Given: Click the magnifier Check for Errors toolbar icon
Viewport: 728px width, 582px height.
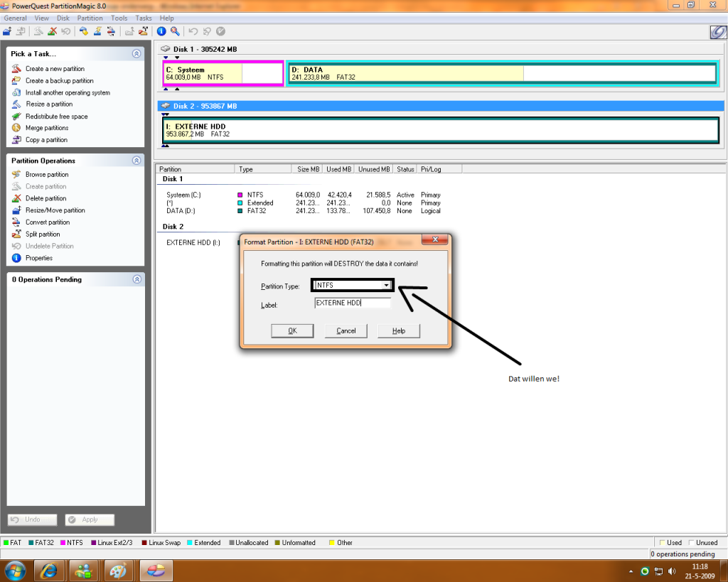Looking at the screenshot, I should click(175, 31).
